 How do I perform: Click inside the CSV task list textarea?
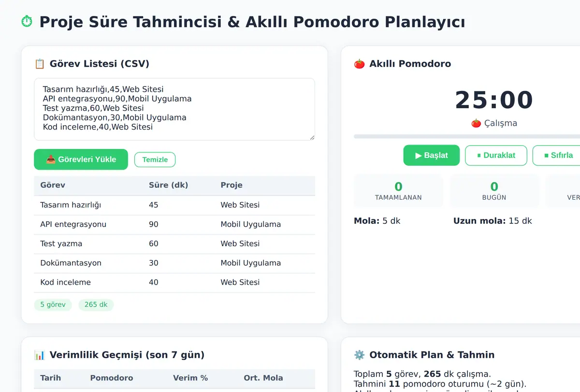(x=174, y=109)
